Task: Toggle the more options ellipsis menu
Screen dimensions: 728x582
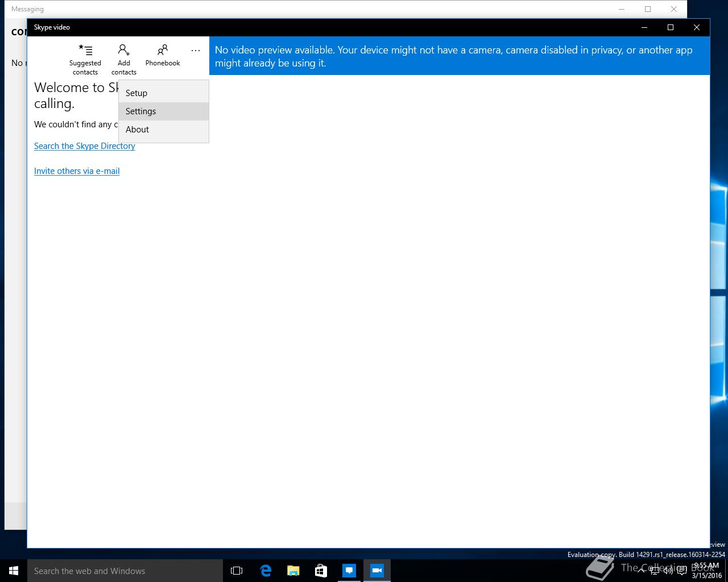Action: [196, 51]
